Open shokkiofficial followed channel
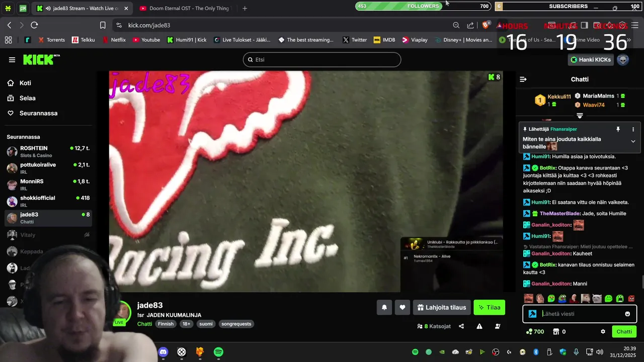The width and height of the screenshot is (644, 362). click(x=48, y=201)
